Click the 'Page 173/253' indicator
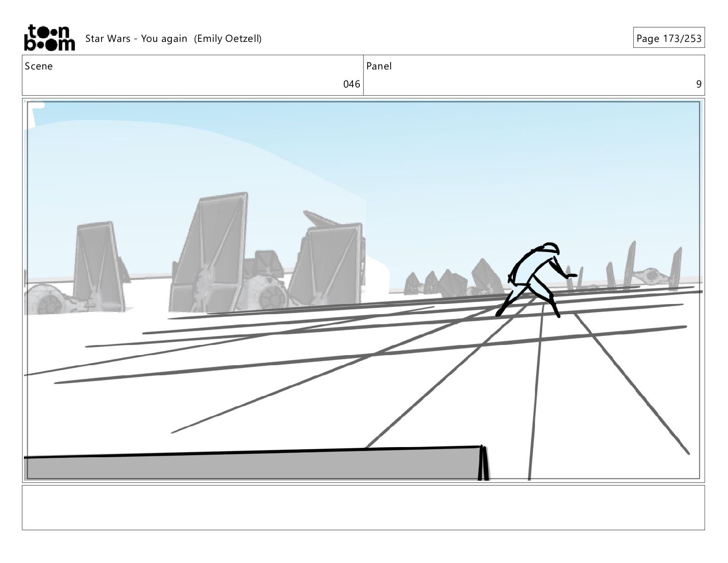Image resolution: width=728 pixels, height=563 pixels. point(669,38)
